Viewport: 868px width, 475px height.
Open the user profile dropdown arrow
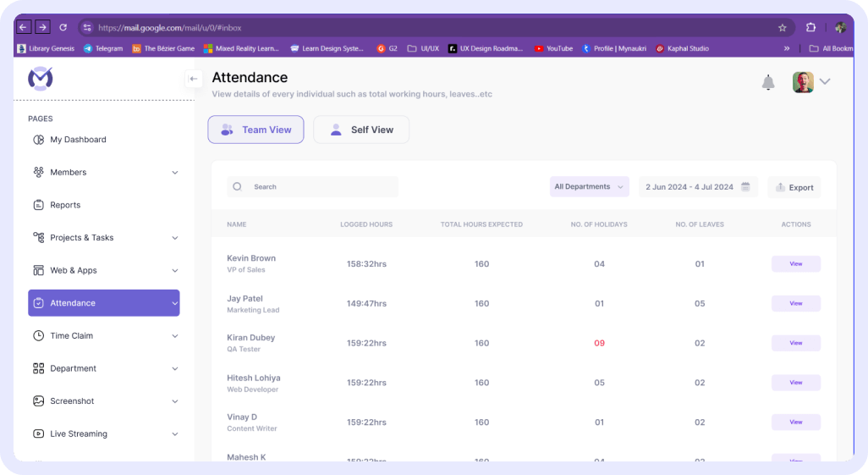[x=825, y=82]
